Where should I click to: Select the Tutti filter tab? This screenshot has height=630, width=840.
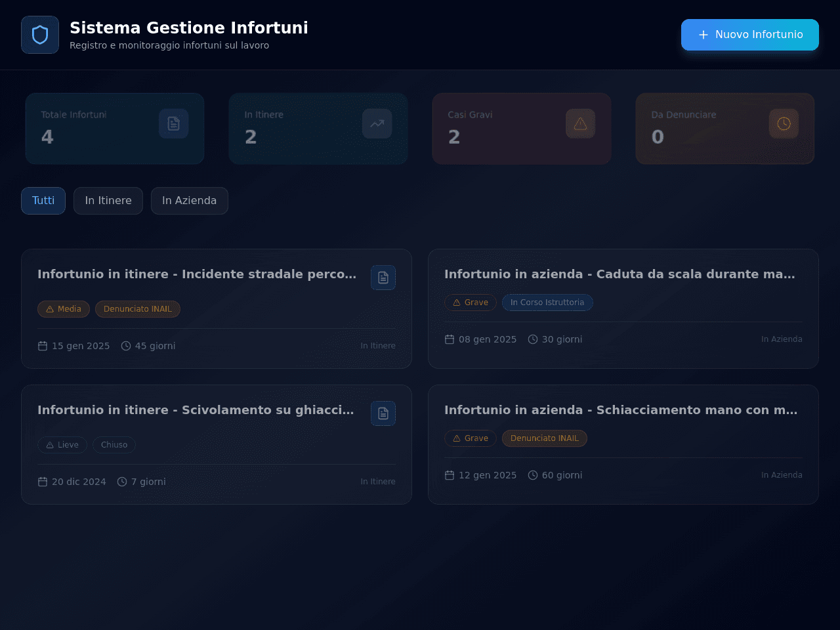coord(43,201)
